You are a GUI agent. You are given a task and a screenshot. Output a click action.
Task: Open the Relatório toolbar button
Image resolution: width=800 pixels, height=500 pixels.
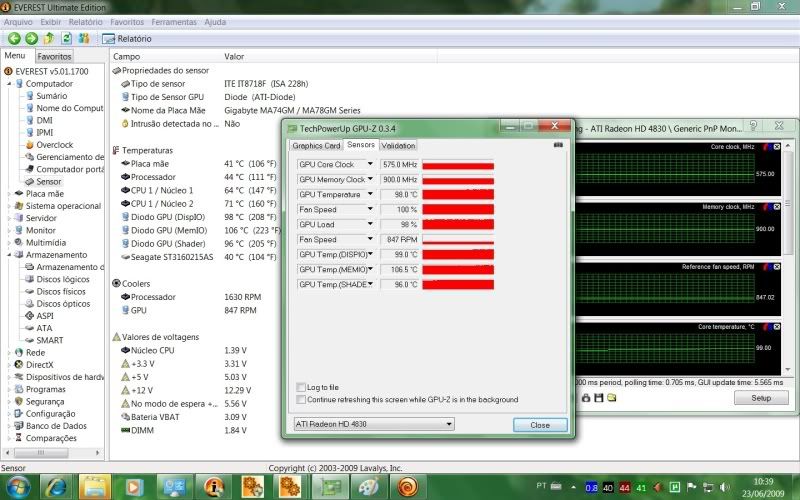(127, 39)
